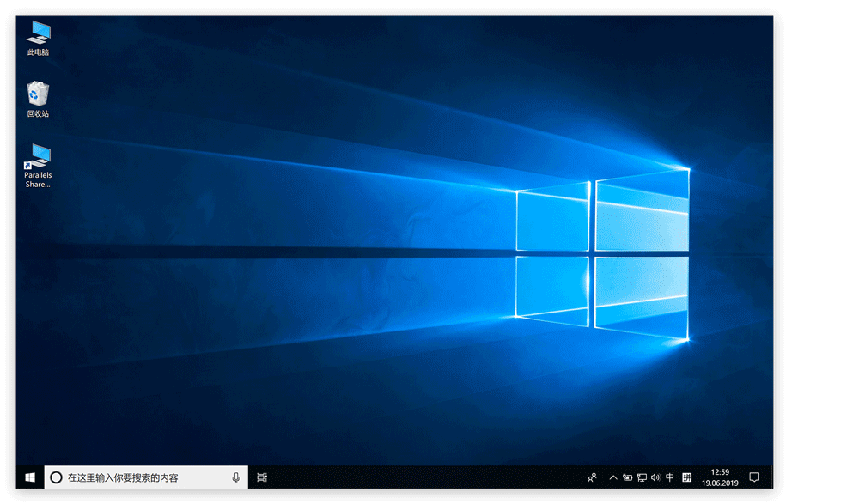Toggle the 中 Chinese/English input mode

[x=670, y=477]
